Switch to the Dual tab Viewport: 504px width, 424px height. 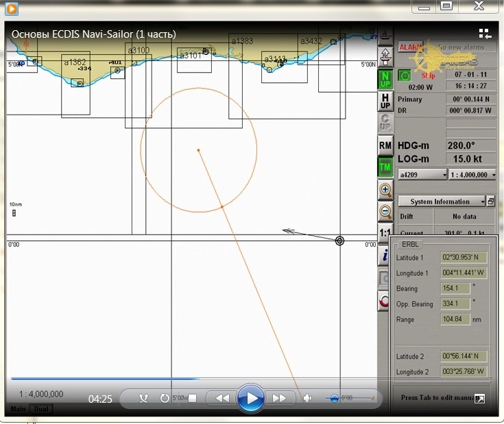coord(41,410)
